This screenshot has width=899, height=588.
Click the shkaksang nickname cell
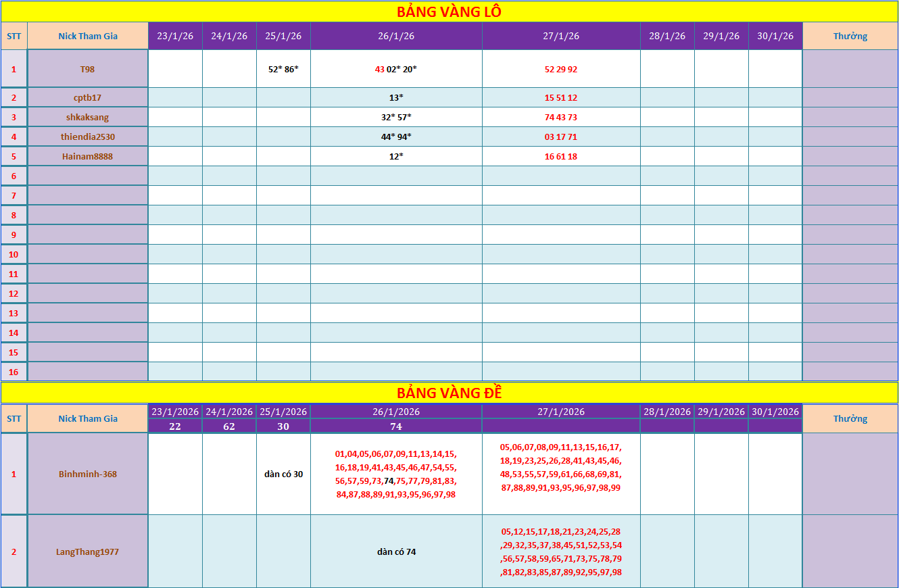tap(87, 117)
